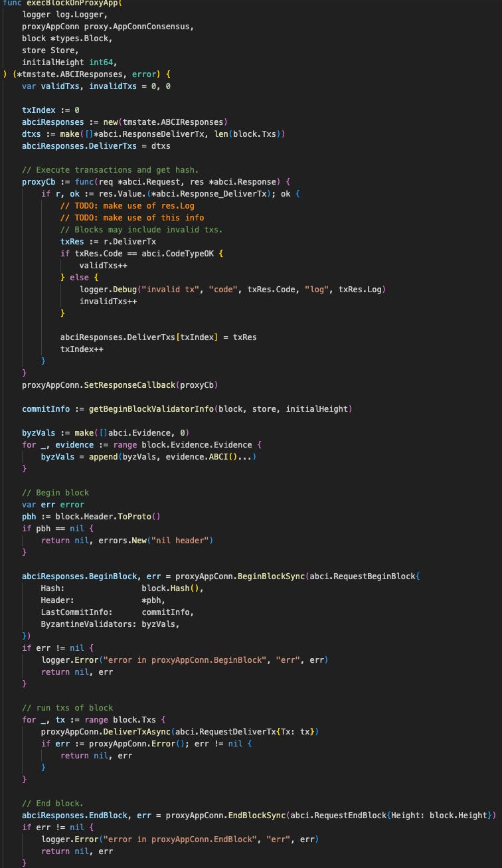This screenshot has width=502, height=868.
Task: Click 'byzVals := make([]abci.Evidence, 0)' line
Action: click(x=106, y=432)
